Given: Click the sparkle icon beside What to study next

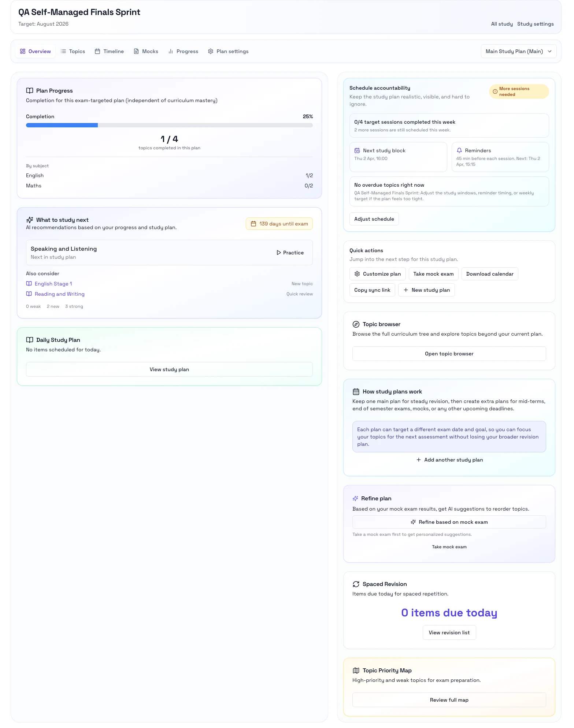Looking at the screenshot, I should tap(30, 220).
